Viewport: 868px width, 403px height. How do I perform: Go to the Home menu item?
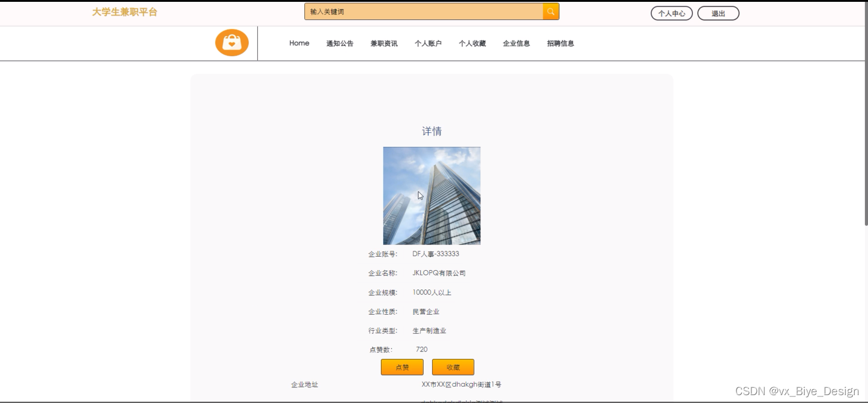tap(299, 44)
